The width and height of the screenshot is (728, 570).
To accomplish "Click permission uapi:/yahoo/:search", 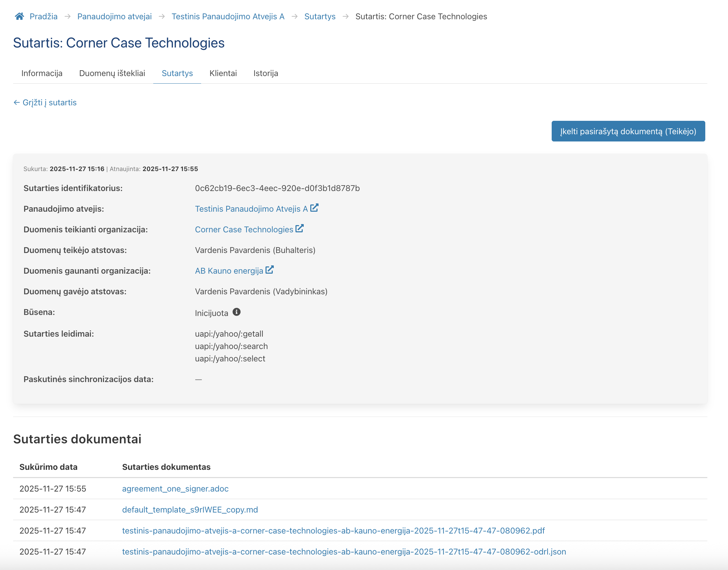I will click(231, 346).
